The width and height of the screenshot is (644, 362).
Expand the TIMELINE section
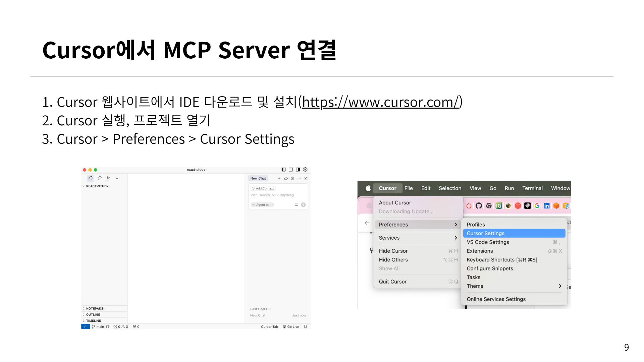coord(93,320)
